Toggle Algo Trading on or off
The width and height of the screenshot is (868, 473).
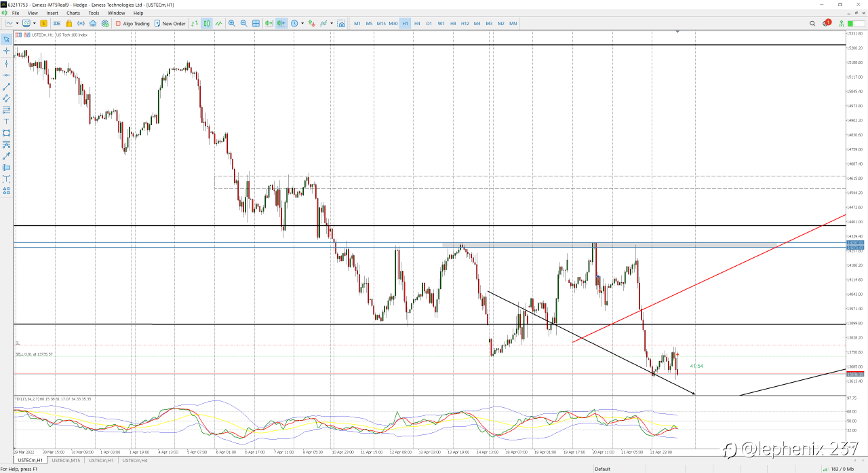coord(132,23)
